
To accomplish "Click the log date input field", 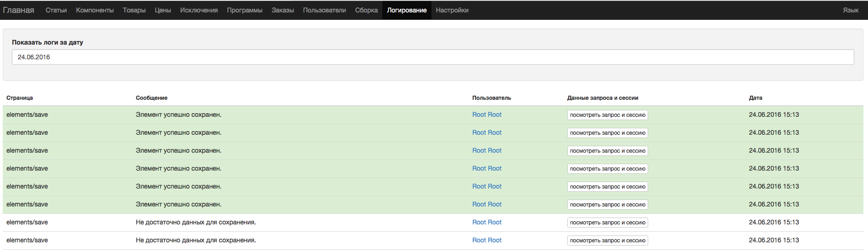I will tap(432, 57).
